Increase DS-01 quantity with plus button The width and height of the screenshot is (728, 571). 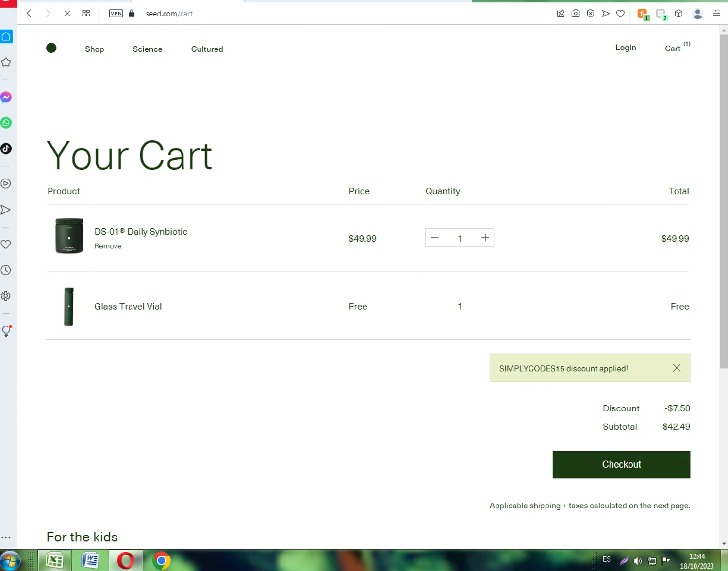(485, 238)
